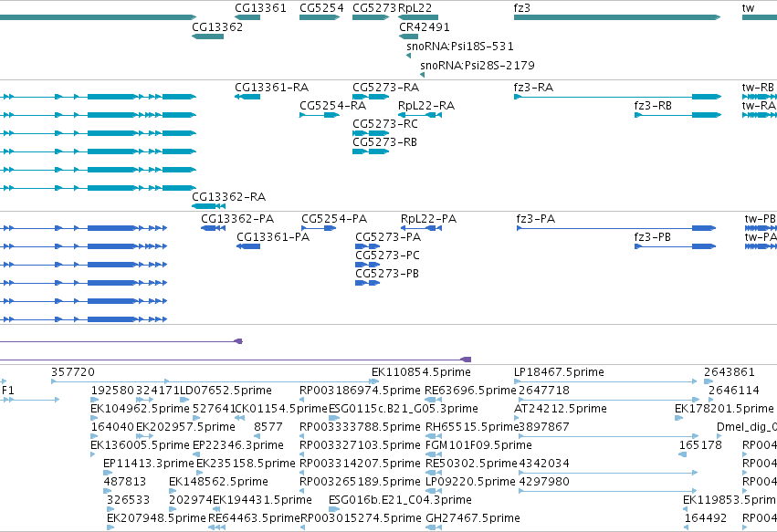Click the FGM101F09.5prime EST label
This screenshot has height=532, width=777.
[478, 446]
